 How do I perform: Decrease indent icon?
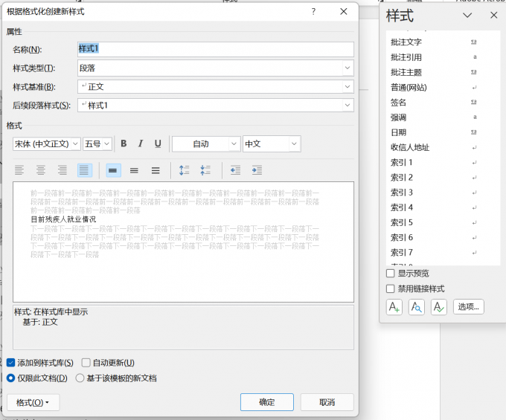click(236, 170)
